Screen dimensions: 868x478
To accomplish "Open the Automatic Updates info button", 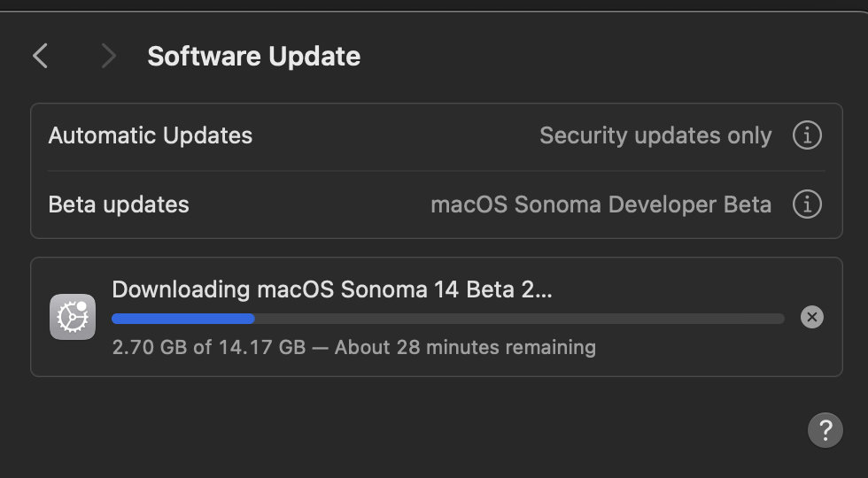I will [806, 135].
